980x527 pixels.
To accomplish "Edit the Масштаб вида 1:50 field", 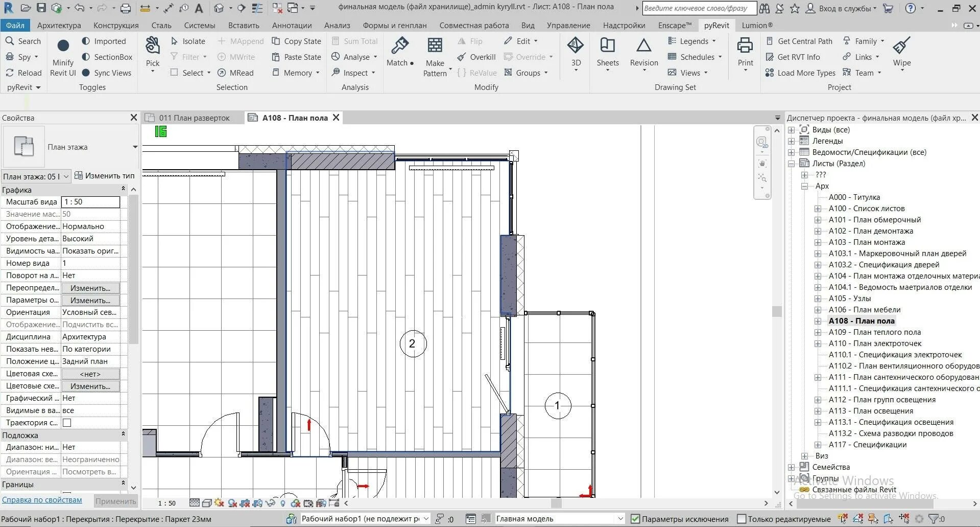I will (x=90, y=202).
